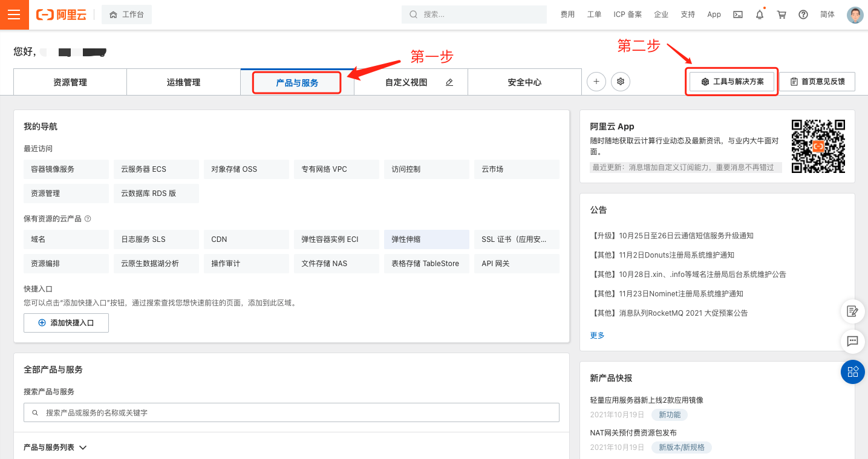Open ICP 备案 in top bar
Screen dimensions: 868x459
pos(627,15)
